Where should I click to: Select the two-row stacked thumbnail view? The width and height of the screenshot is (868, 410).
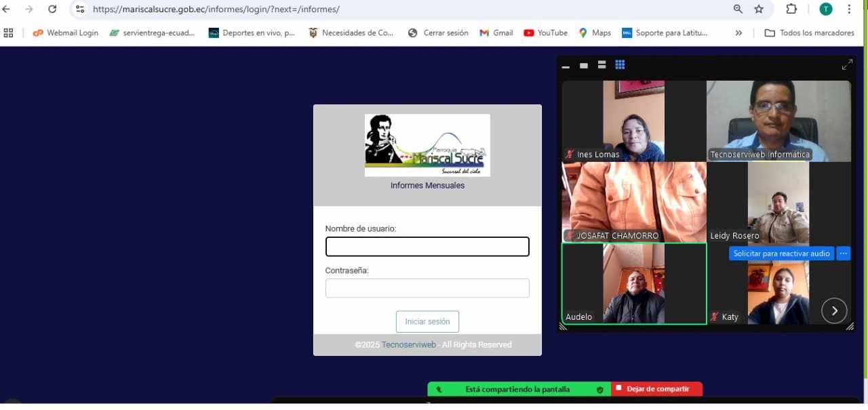[x=601, y=65]
